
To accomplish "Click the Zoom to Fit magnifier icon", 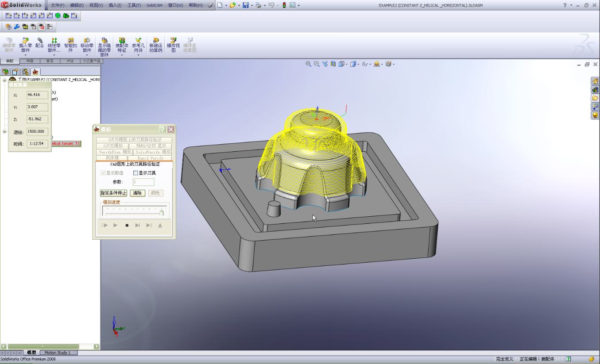I will tap(308, 64).
